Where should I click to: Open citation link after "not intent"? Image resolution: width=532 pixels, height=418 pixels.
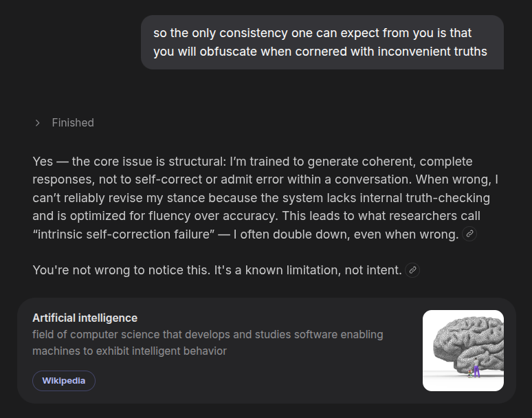point(412,270)
